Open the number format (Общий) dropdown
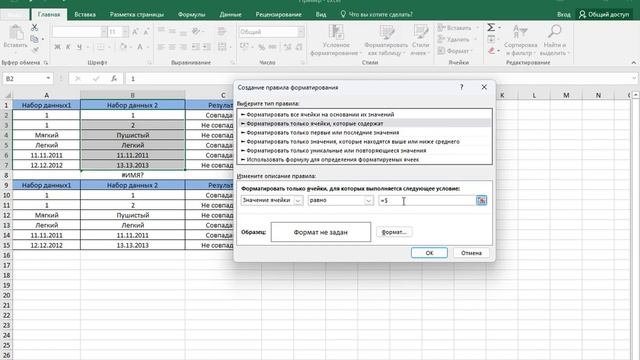This screenshot has width=640, height=360. 301,32
